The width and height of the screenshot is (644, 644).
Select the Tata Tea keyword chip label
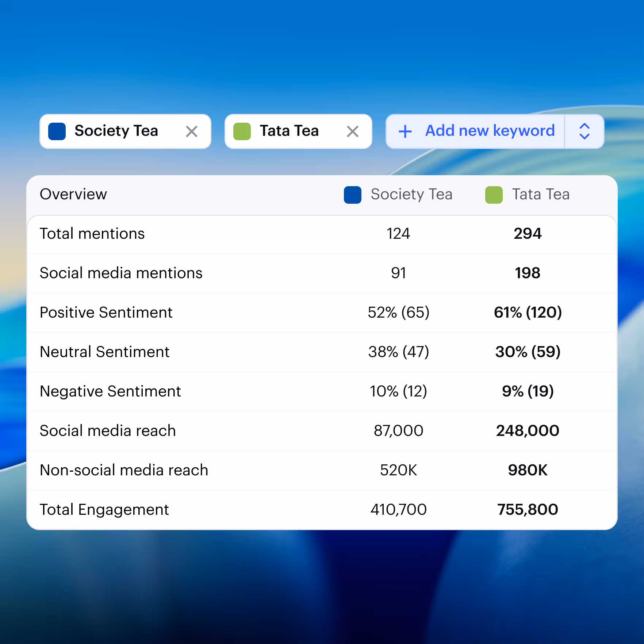289,131
